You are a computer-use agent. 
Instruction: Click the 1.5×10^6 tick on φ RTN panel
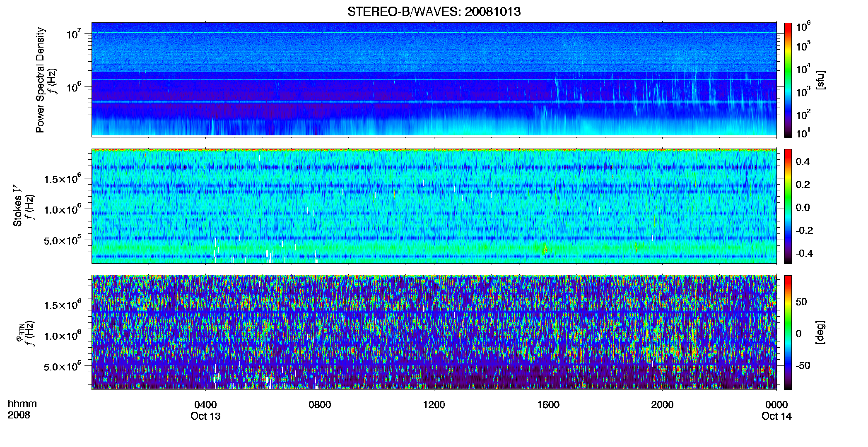[x=62, y=305]
